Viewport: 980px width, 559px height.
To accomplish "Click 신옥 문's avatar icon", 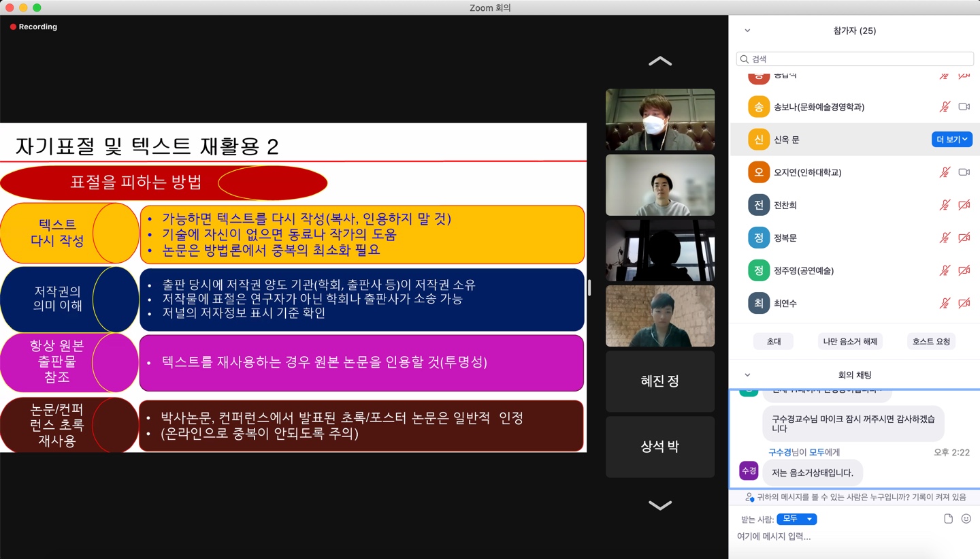I will tap(759, 140).
